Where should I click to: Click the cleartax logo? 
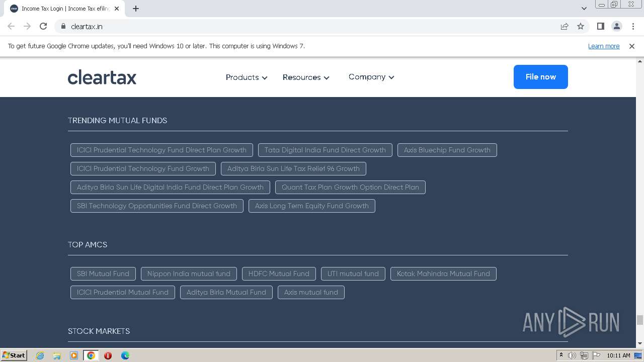(102, 77)
